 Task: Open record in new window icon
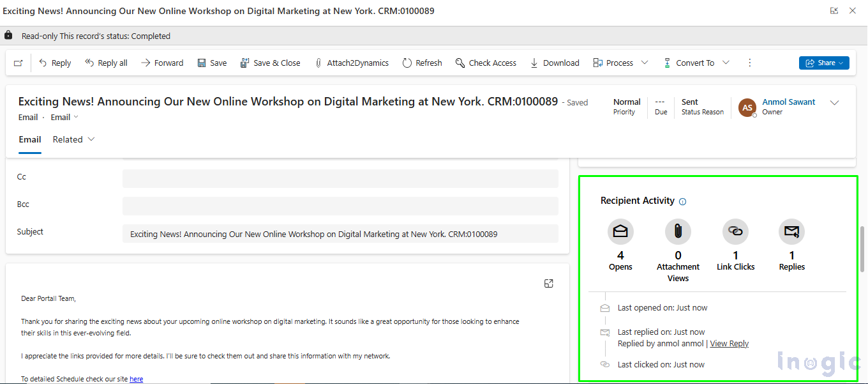pos(18,63)
